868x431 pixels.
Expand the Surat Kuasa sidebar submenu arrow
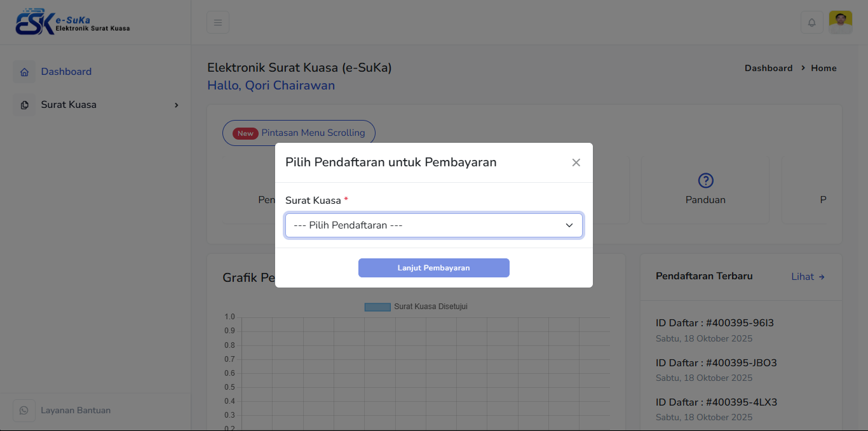[x=177, y=105]
